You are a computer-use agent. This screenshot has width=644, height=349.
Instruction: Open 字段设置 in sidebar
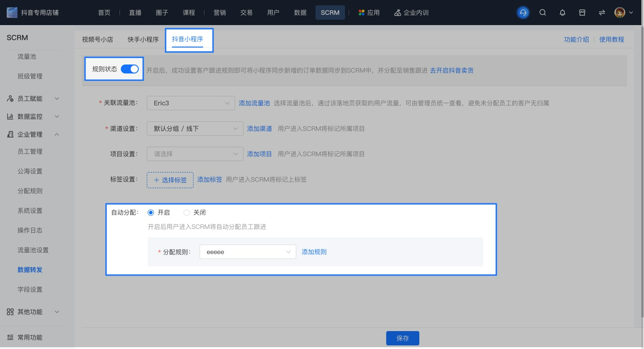coord(30,289)
